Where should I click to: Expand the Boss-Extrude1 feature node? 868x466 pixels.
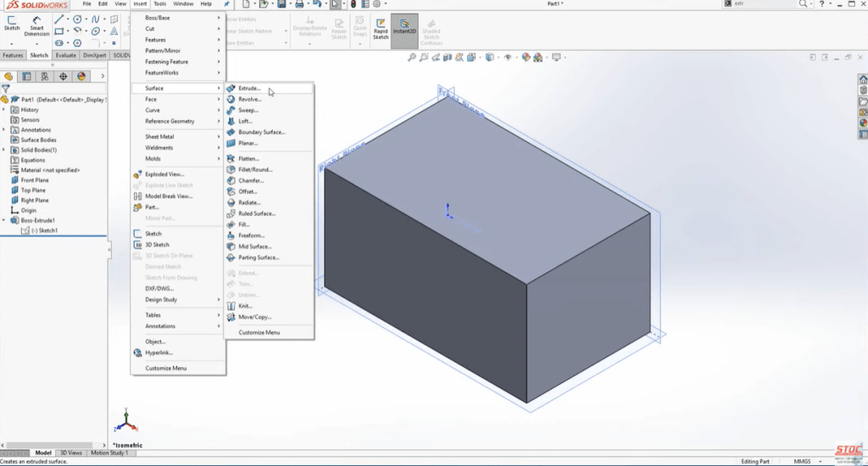point(4,220)
